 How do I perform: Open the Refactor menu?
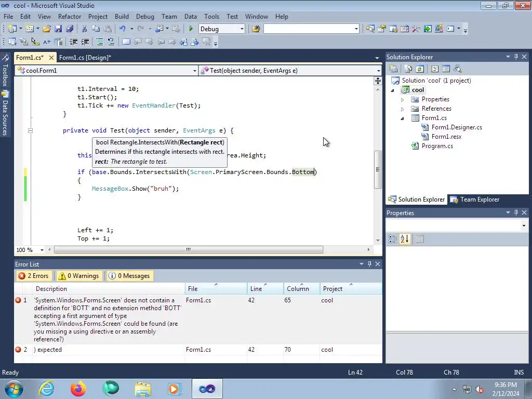[x=70, y=16]
